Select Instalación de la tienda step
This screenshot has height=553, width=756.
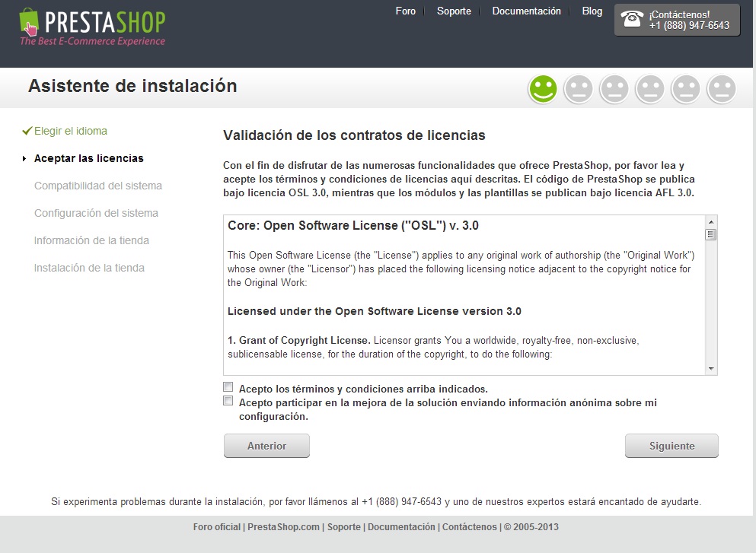(x=89, y=268)
